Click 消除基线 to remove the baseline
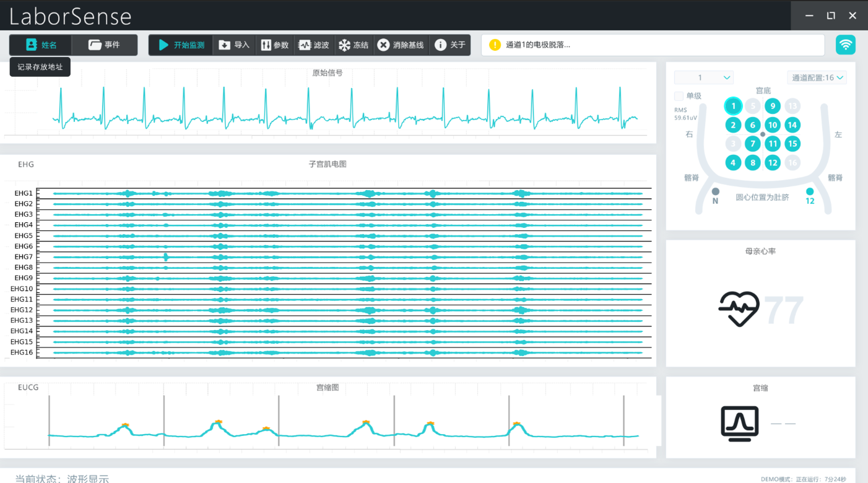Screen dimensions: 868x483 (401, 45)
